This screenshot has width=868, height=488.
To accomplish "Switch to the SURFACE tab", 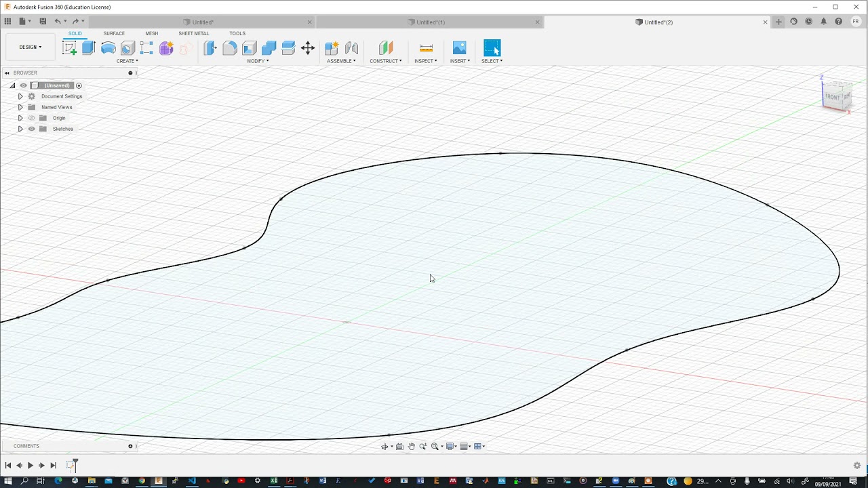I will (114, 33).
